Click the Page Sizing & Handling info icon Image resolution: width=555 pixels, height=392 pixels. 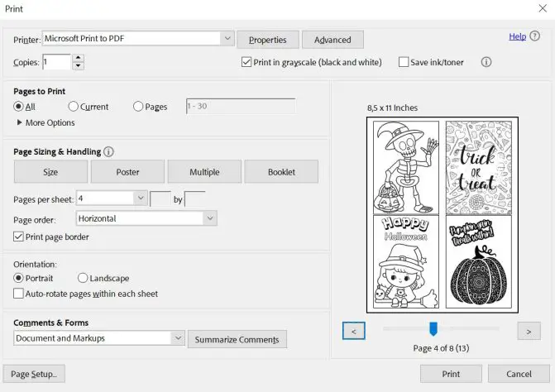tap(108, 152)
